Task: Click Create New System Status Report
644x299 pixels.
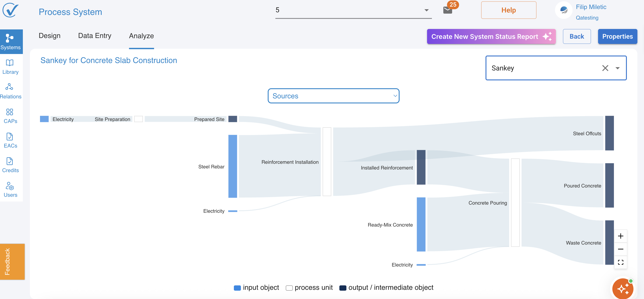Action: 491,36
